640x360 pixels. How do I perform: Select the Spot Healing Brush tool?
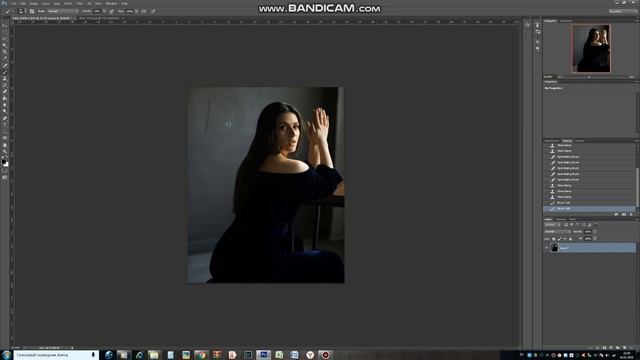click(5, 65)
